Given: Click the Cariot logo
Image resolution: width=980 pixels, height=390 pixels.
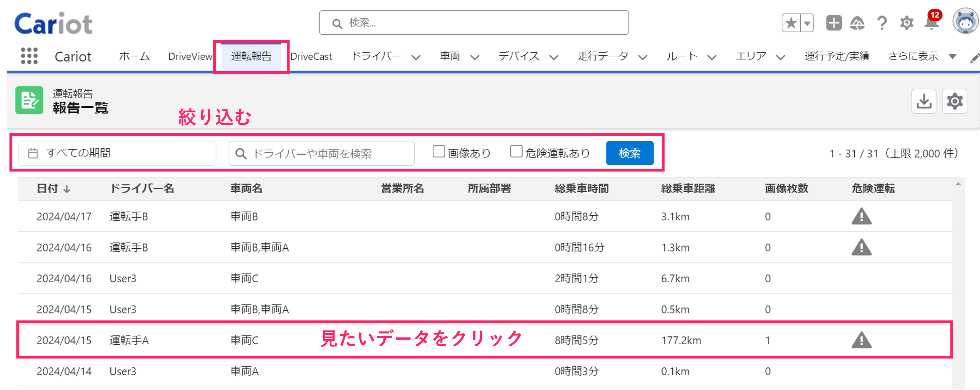Looking at the screenshot, I should (x=53, y=24).
